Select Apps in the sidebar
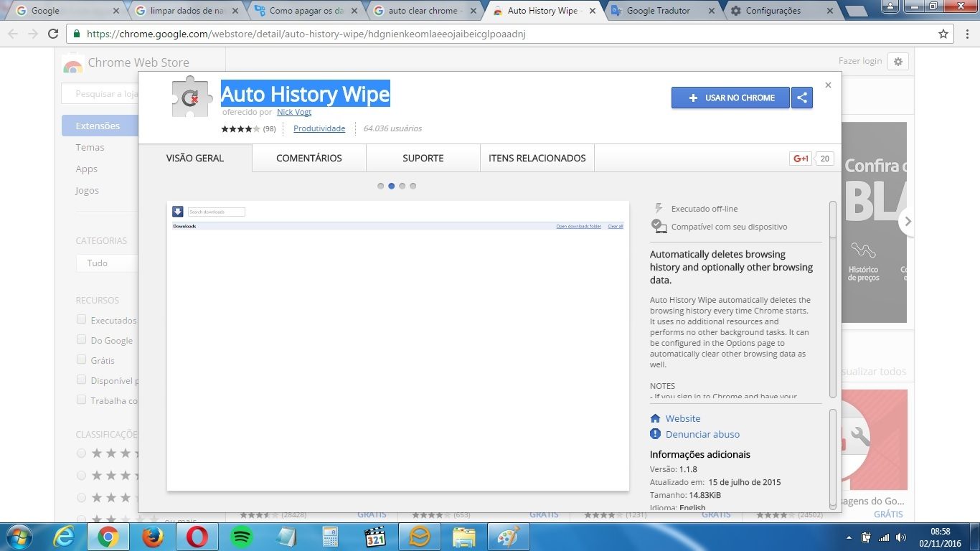Image resolution: width=980 pixels, height=551 pixels. pyautogui.click(x=86, y=169)
